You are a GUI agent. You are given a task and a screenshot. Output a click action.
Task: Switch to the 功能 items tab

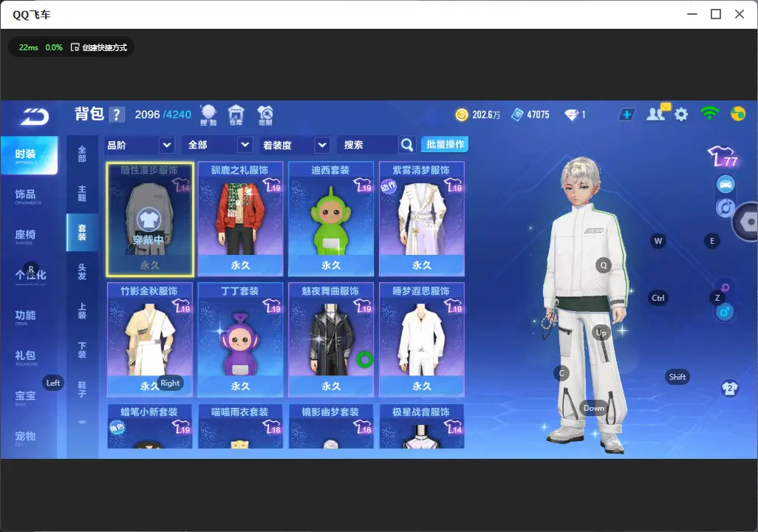pyautogui.click(x=28, y=317)
